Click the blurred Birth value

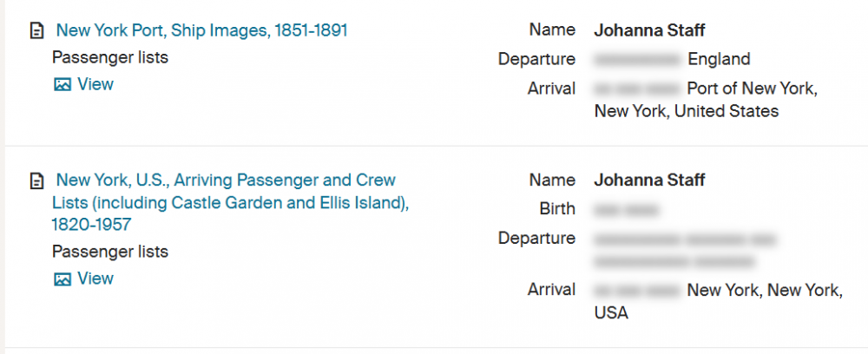point(627,209)
